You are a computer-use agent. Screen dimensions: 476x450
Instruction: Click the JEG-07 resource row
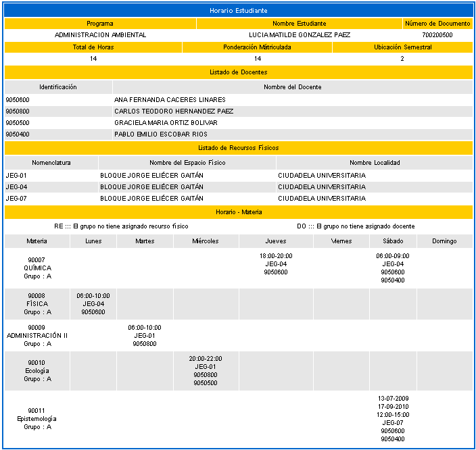tap(238, 199)
